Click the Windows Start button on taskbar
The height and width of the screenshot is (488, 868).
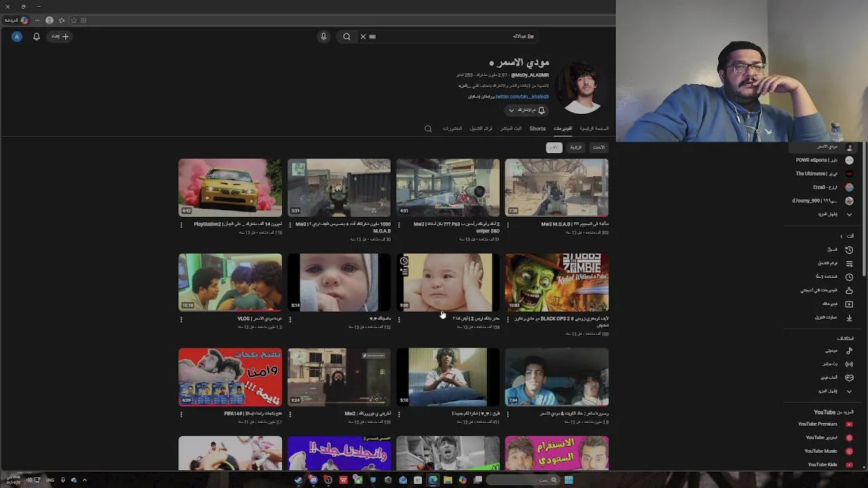(568, 480)
